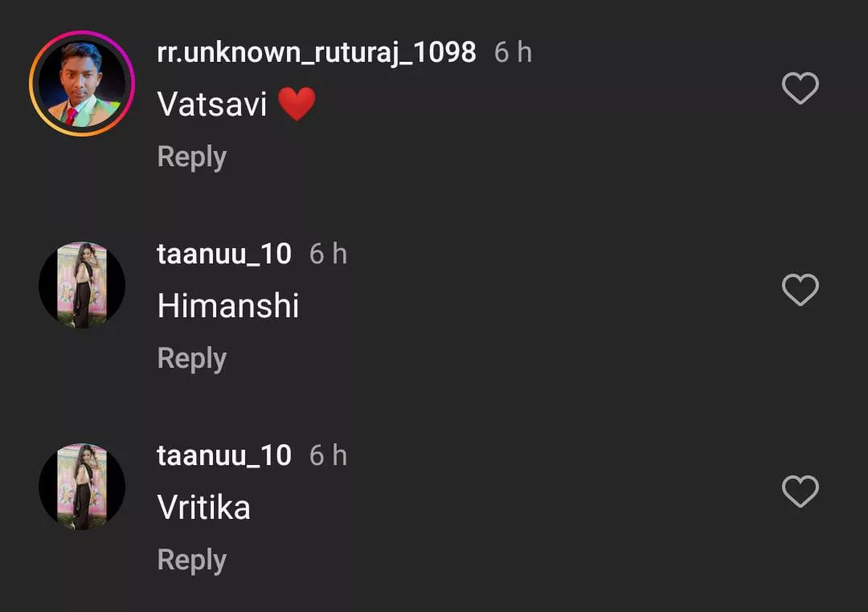The height and width of the screenshot is (612, 868).
Task: Hit Reply below the Vritika comment
Action: (x=191, y=560)
